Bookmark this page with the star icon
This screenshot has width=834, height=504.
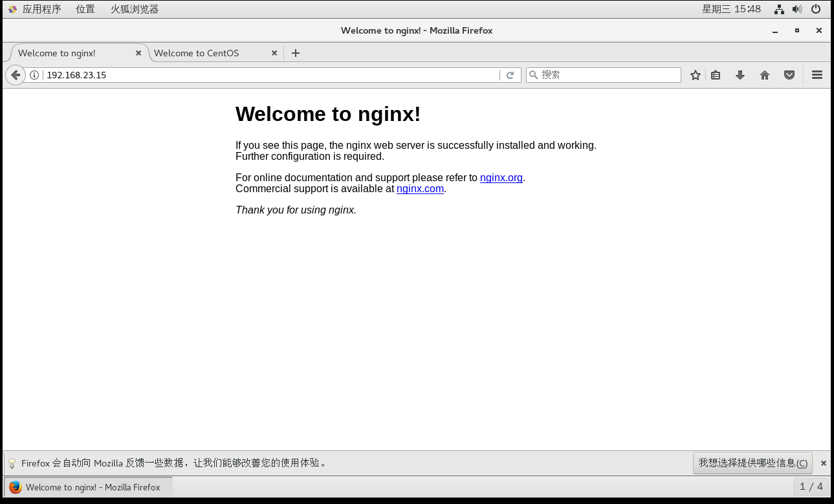click(x=696, y=75)
